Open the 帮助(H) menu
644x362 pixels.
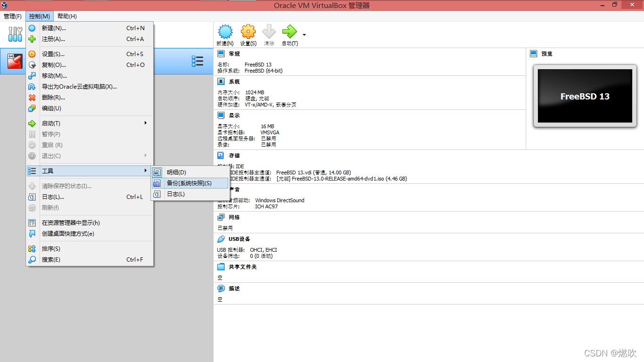pos(67,16)
